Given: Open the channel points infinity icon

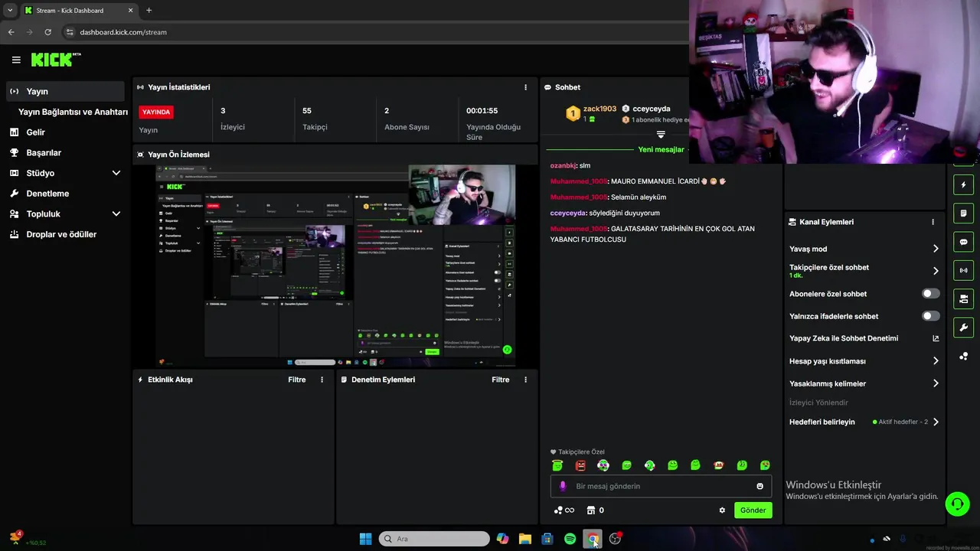Looking at the screenshot, I should pyautogui.click(x=563, y=510).
